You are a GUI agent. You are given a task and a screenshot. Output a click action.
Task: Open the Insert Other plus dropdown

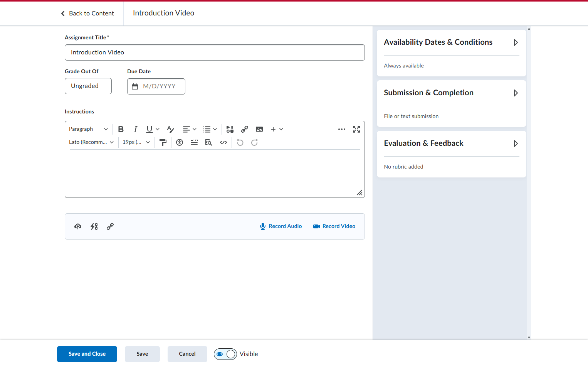click(x=277, y=129)
